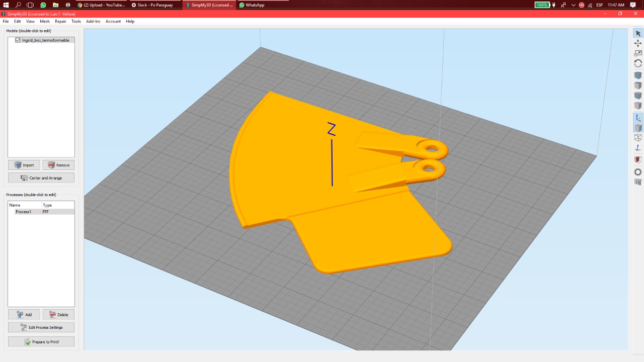644x362 pixels.
Task: Activate the rotate model tool
Action: (x=638, y=63)
